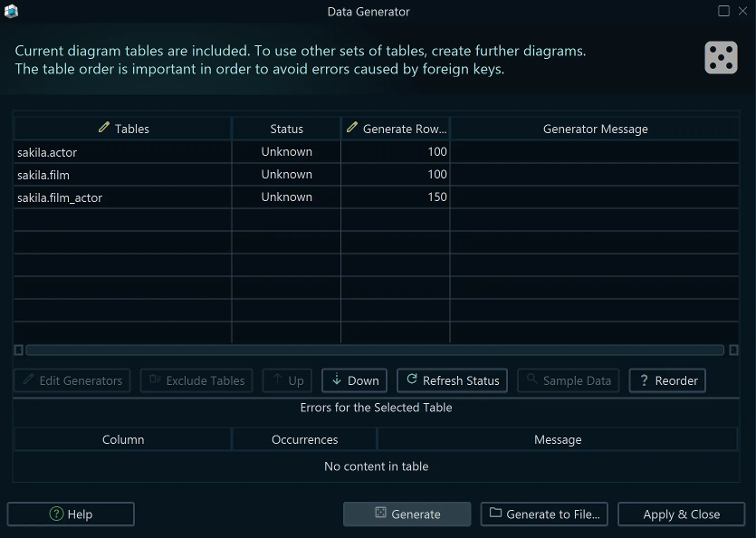The height and width of the screenshot is (538, 756).
Task: Click the Generator Message column header
Action: coord(594,129)
